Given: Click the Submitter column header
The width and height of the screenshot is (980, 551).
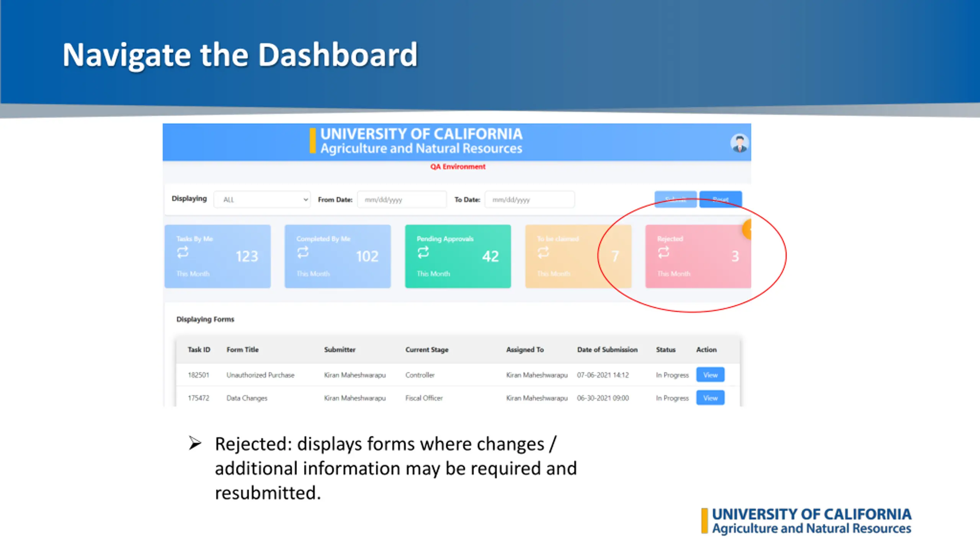Looking at the screenshot, I should pyautogui.click(x=340, y=349).
